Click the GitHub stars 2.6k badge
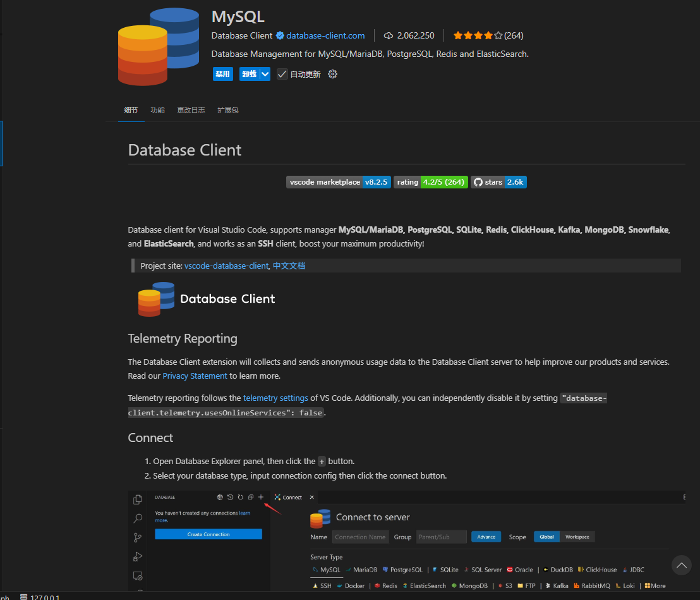Screen dimensions: 700x600 click(498, 182)
